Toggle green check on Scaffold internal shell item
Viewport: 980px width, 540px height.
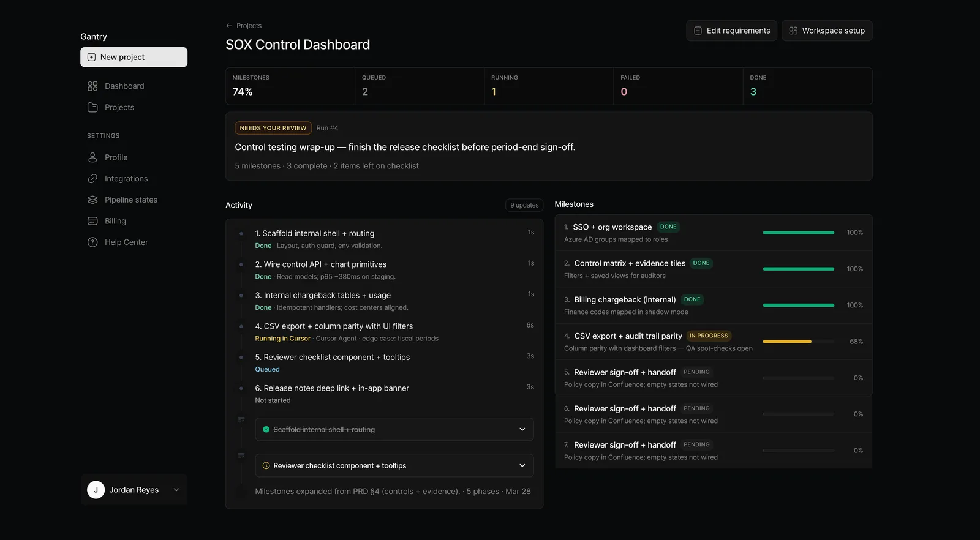266,430
